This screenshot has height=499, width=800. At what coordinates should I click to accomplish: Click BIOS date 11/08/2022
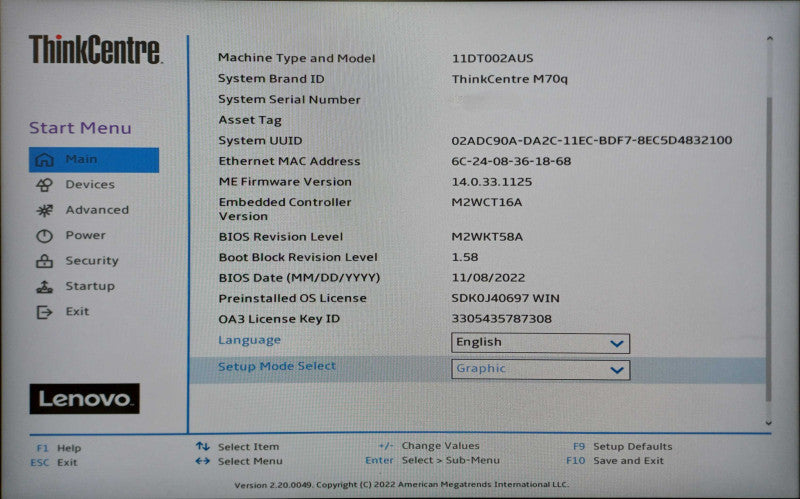(488, 278)
